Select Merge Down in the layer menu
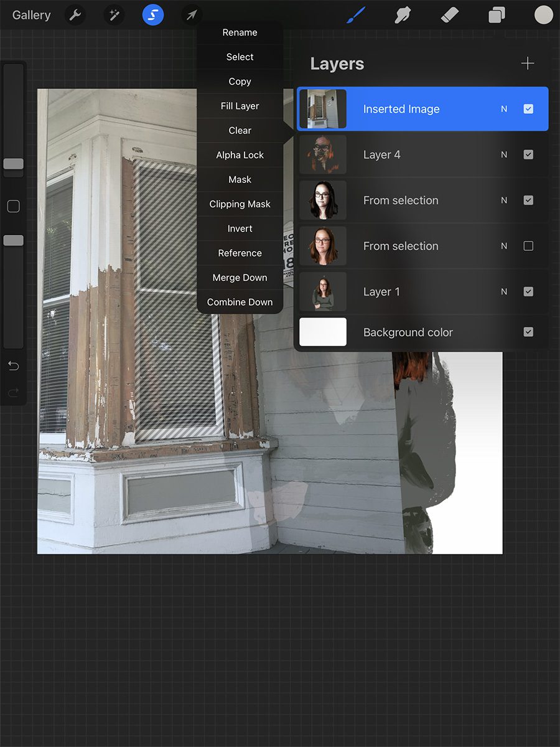The image size is (560, 747). tap(240, 277)
